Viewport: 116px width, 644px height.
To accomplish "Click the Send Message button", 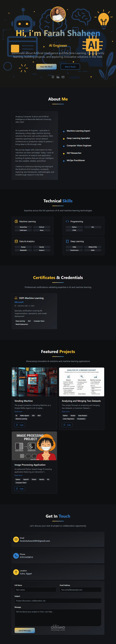I will [25, 630].
